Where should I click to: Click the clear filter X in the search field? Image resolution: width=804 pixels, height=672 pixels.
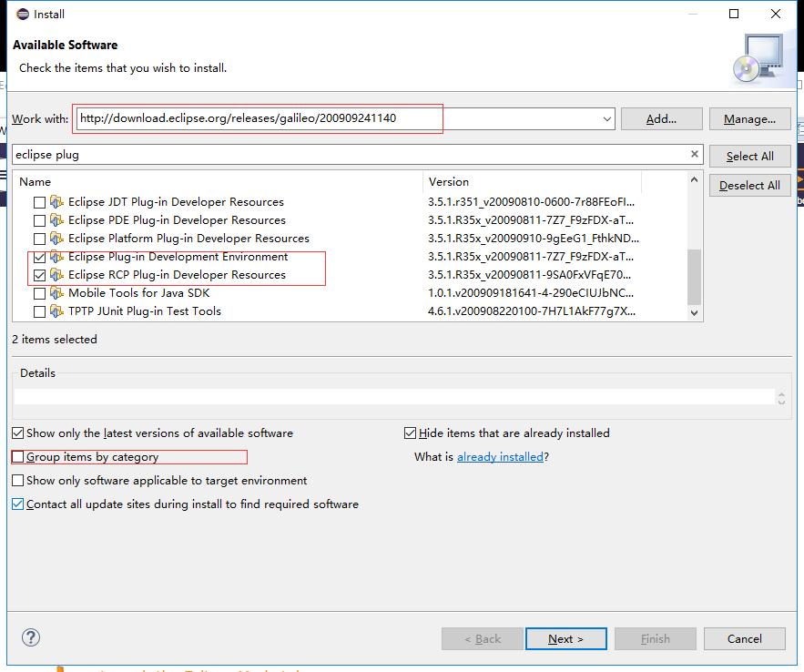pos(695,153)
